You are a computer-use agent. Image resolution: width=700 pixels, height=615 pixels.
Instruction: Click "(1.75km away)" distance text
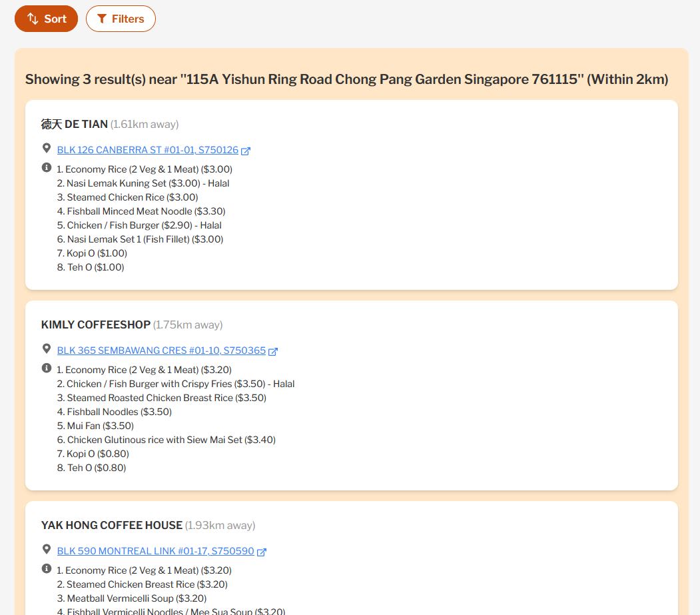tap(188, 324)
